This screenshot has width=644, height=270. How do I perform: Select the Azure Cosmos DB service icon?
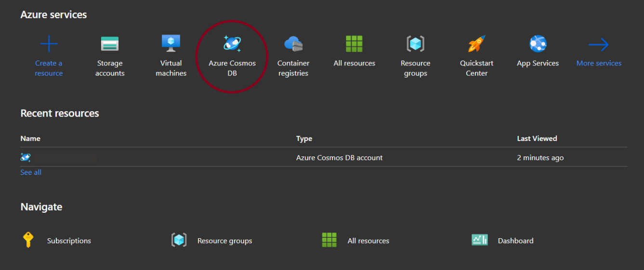pos(232,44)
